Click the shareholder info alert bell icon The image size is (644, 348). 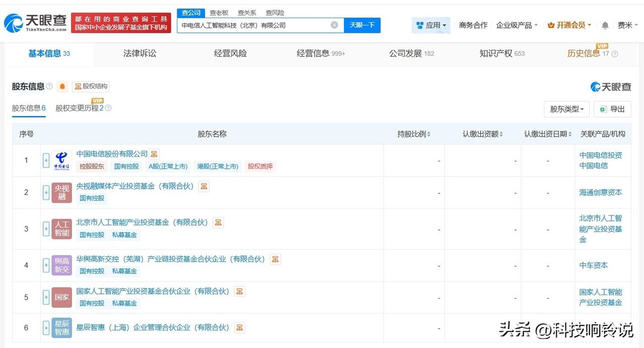tap(62, 86)
